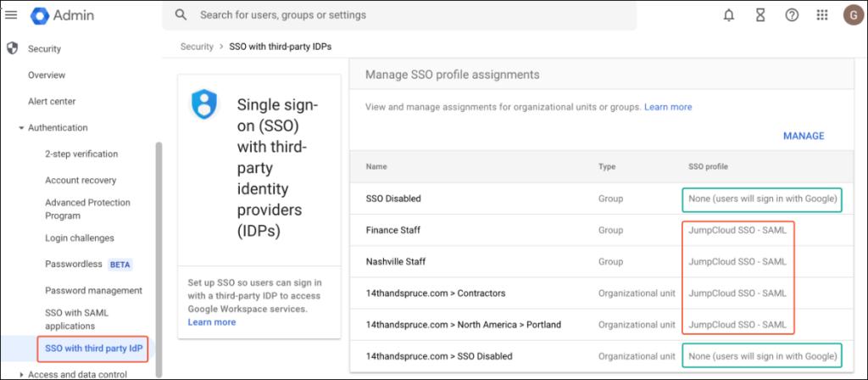Viewport: 868px width, 380px height.
Task: Open the account profile avatar
Action: pos(852,15)
